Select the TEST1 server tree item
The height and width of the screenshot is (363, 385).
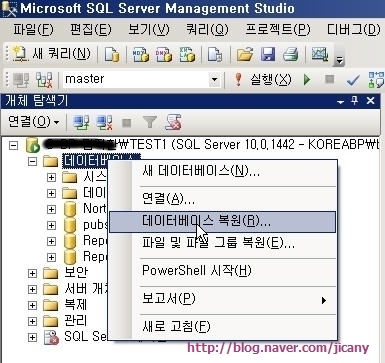pos(212,145)
